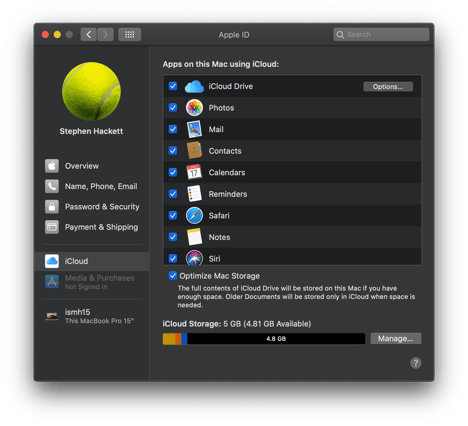Select Name, Phone, Email in sidebar
The image size is (468, 426).
92,186
